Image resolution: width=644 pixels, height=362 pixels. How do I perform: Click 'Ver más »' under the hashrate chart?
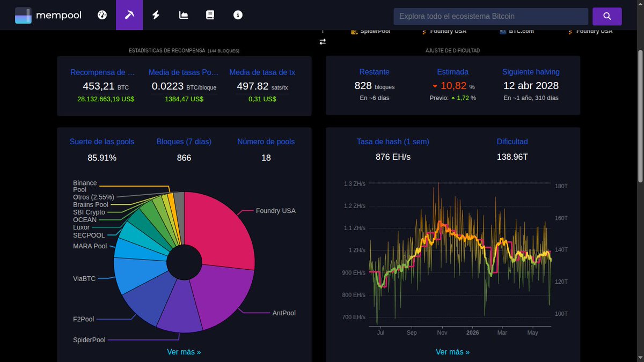click(x=452, y=352)
